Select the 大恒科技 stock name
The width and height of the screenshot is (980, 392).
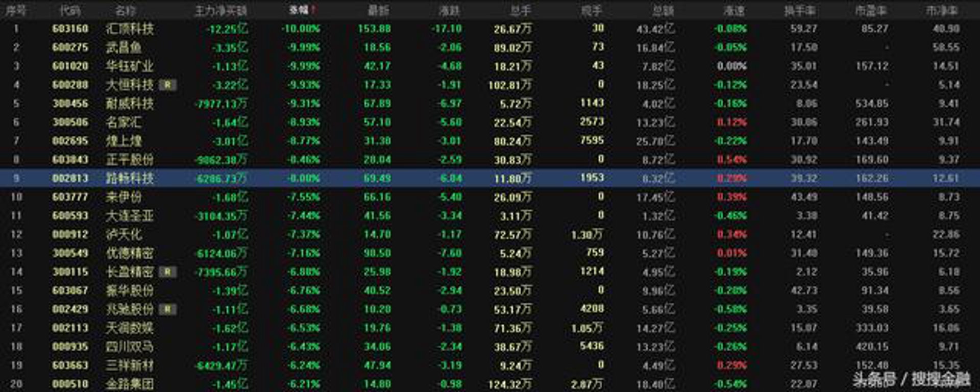[130, 85]
